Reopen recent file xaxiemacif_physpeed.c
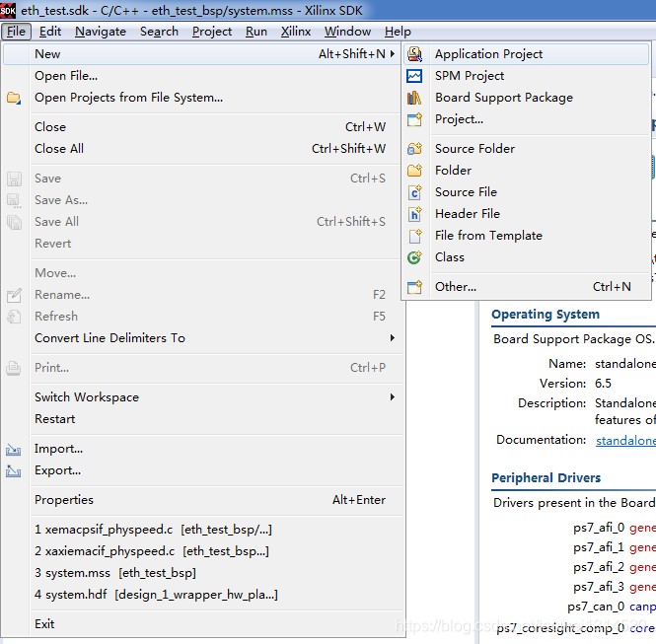Image resolution: width=656 pixels, height=644 pixels. tap(203, 551)
